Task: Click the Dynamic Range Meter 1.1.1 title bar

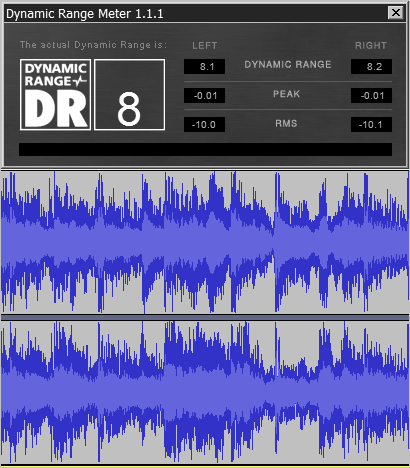Action: pyautogui.click(x=205, y=13)
